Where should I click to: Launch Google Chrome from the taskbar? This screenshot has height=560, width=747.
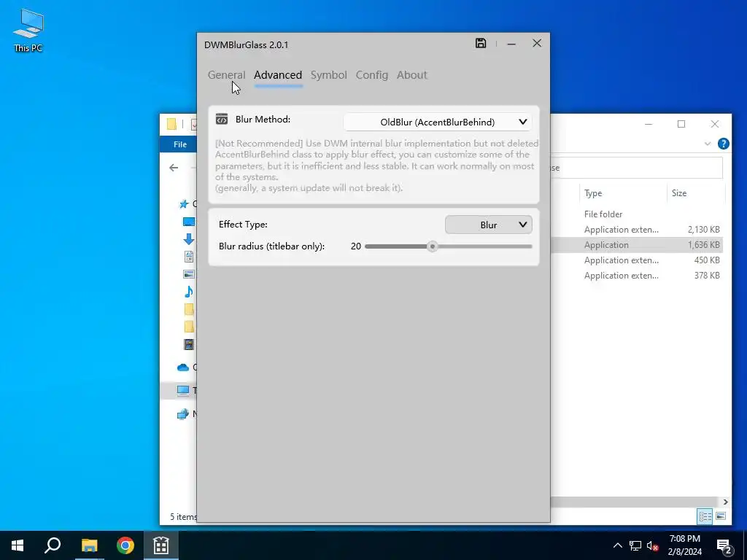tap(125, 545)
